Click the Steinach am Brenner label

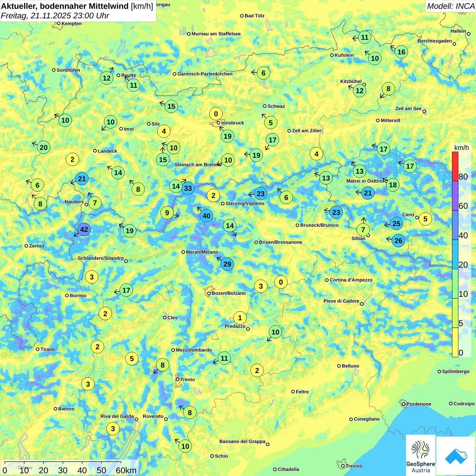[x=198, y=165]
